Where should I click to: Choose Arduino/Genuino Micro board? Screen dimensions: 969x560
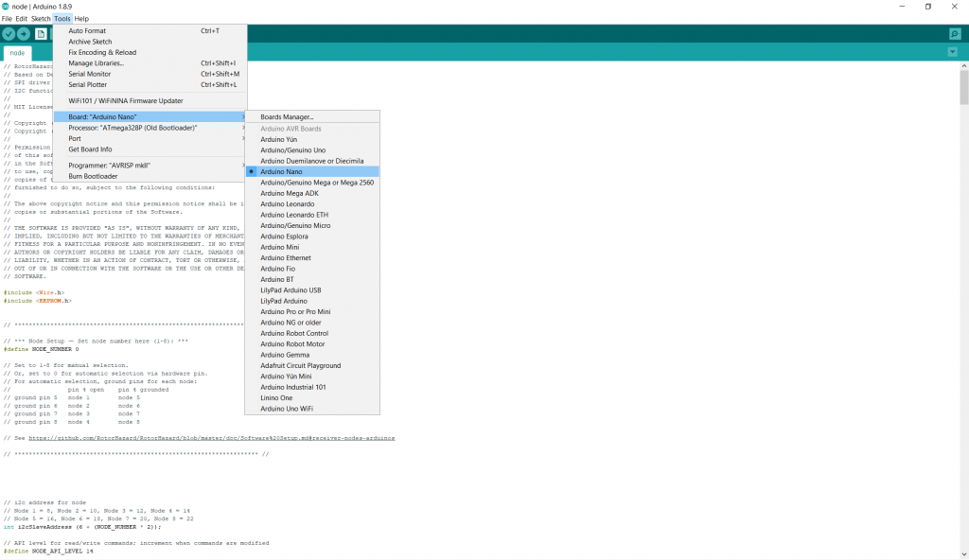312,225
